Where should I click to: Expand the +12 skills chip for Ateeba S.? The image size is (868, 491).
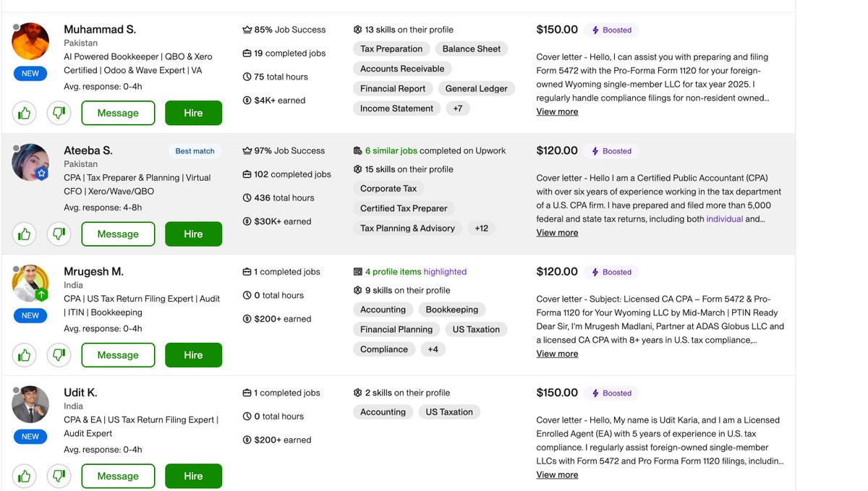pos(481,229)
